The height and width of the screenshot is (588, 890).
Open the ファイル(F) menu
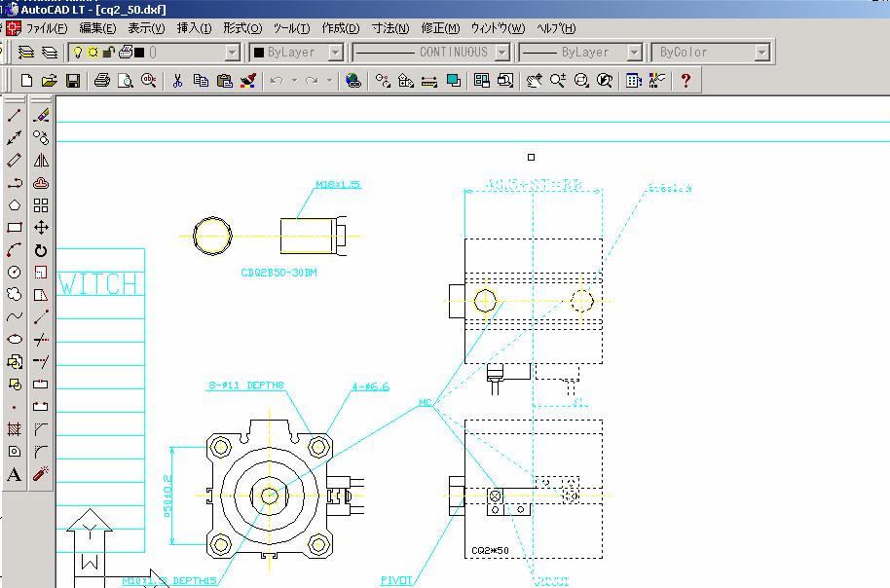(46, 28)
